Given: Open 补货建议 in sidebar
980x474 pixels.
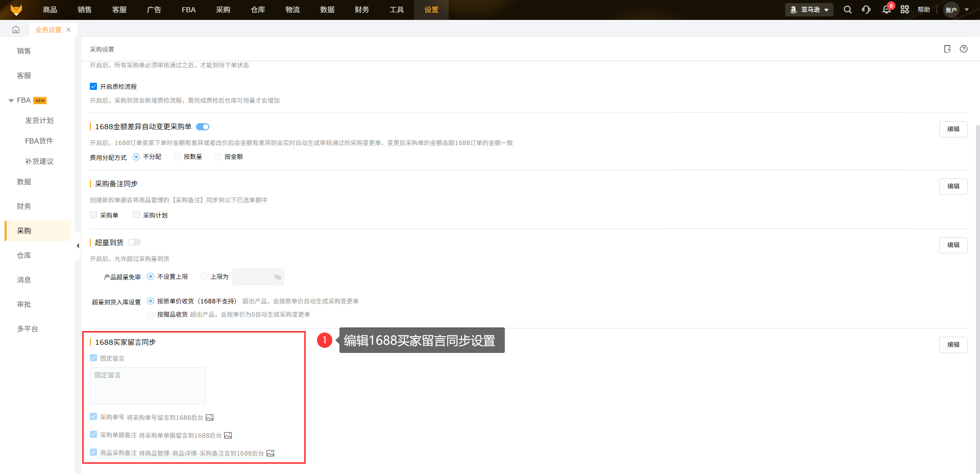Looking at the screenshot, I should [x=39, y=161].
